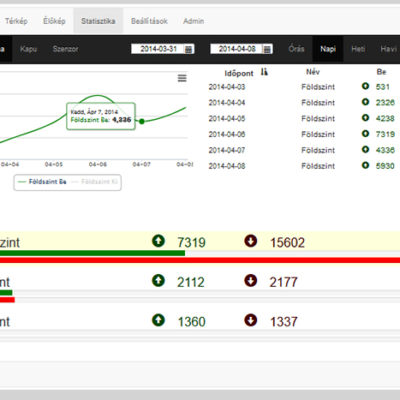This screenshot has height=400, width=400.
Task: Click green arrow icon beside 5930
Action: tap(365, 165)
